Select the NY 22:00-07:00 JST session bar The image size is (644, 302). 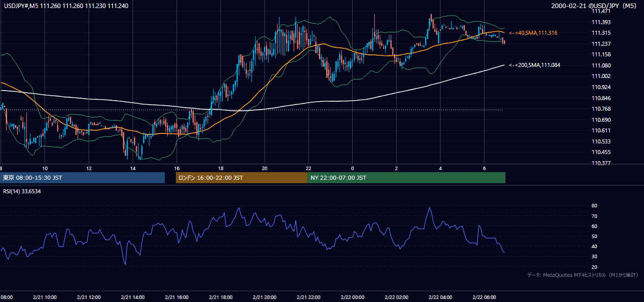click(x=406, y=178)
